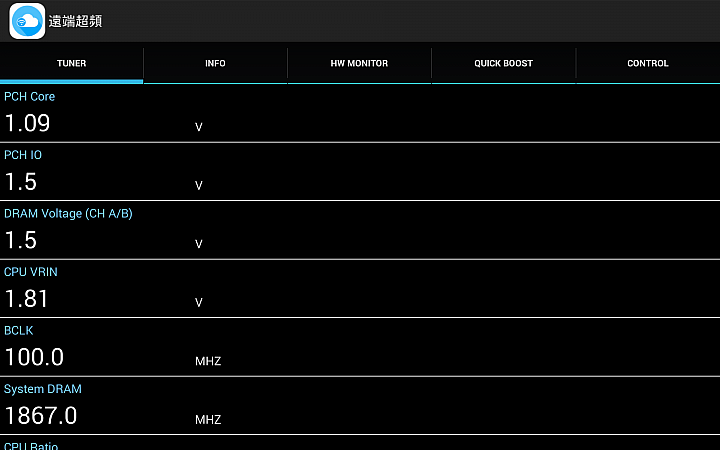
Task: Select the System DRAM label
Action: 43,389
